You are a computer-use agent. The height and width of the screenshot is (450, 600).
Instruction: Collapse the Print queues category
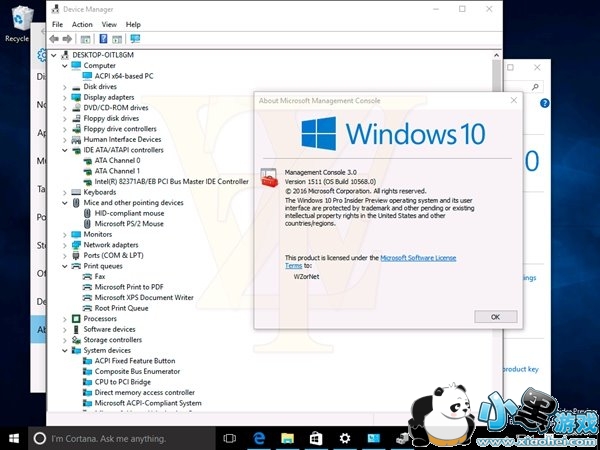[x=65, y=267]
